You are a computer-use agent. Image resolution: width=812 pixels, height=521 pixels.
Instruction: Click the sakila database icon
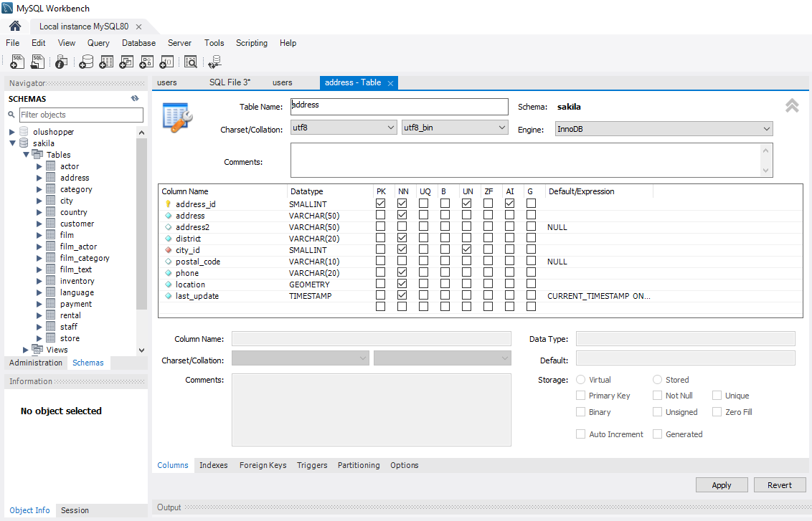point(24,143)
